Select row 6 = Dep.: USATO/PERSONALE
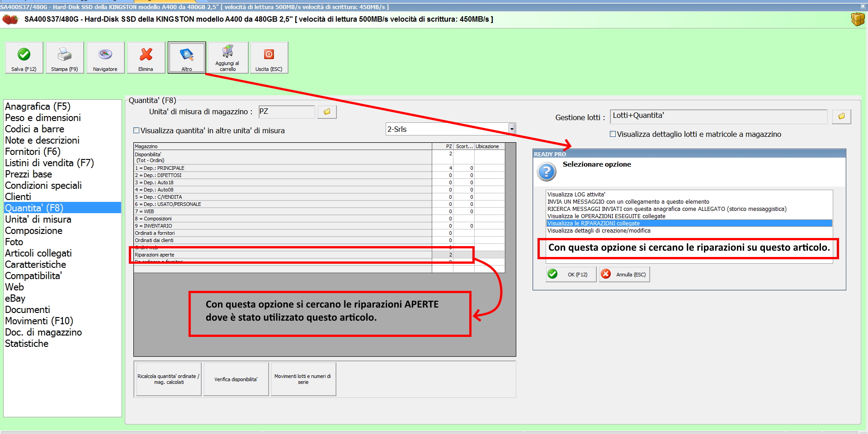 point(319,204)
